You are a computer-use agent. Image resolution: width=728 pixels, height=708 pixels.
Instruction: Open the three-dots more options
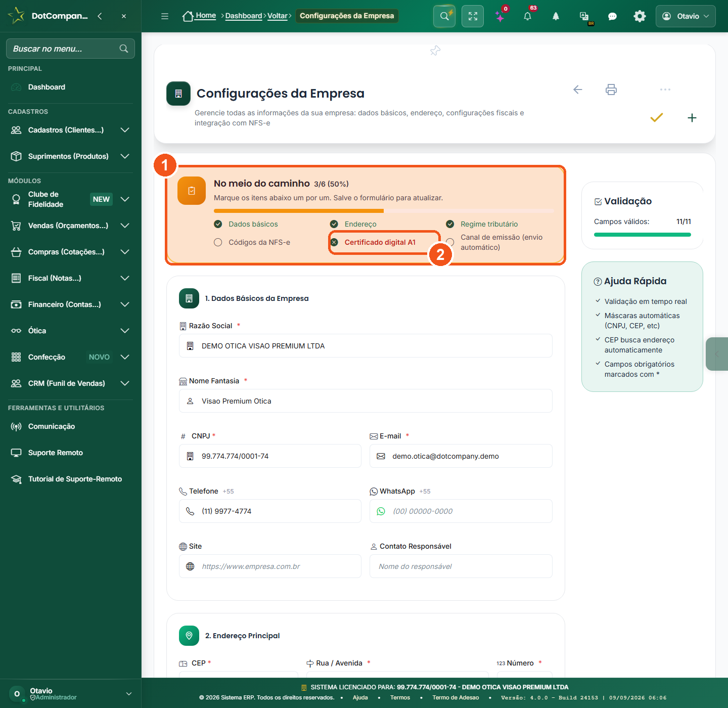click(x=665, y=90)
